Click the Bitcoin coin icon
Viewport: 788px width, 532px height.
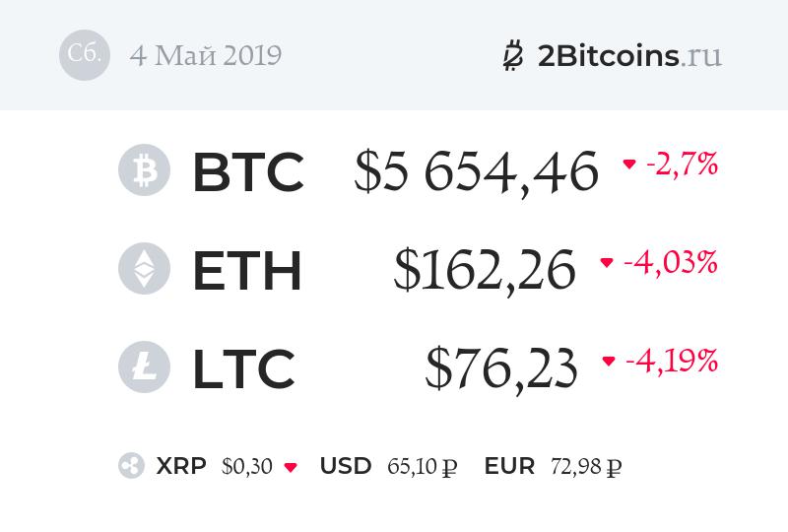coord(144,170)
